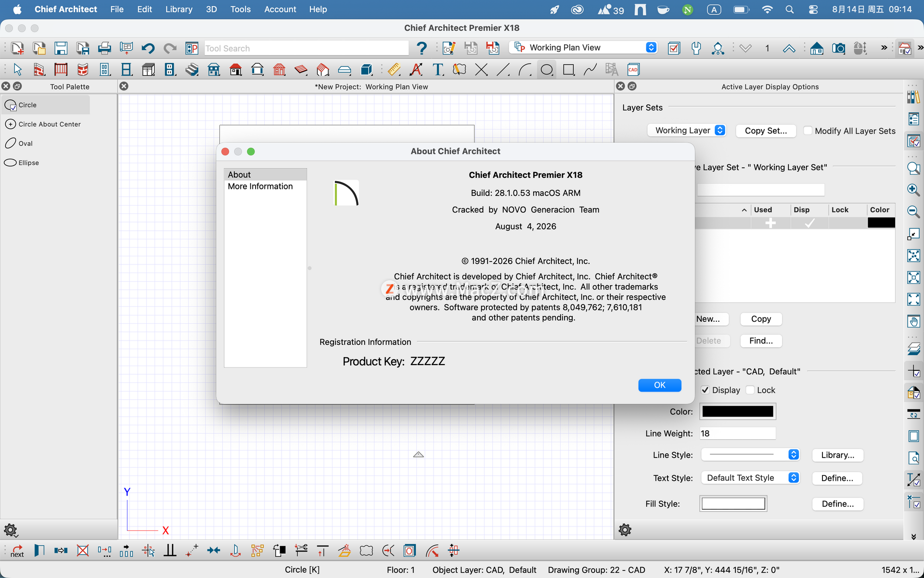Click black color cell in layer table

[881, 223]
